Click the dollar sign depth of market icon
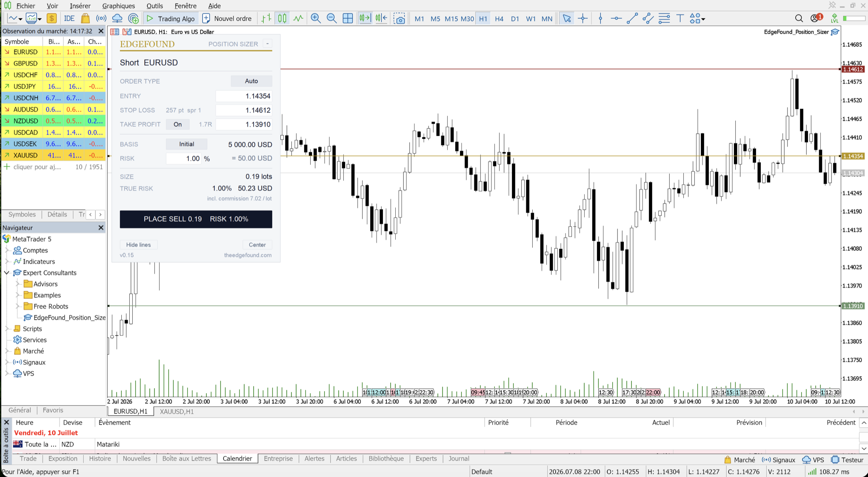Screen dimensions: 868x477 pyautogui.click(x=51, y=18)
